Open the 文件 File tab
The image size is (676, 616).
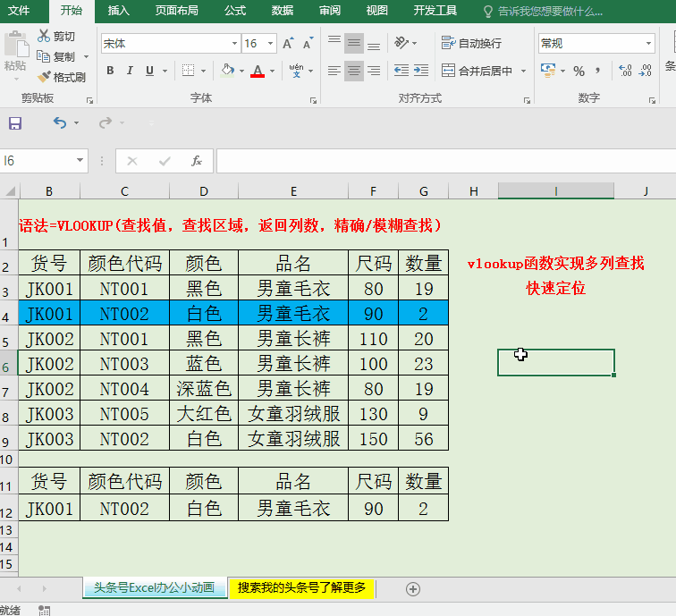point(20,11)
